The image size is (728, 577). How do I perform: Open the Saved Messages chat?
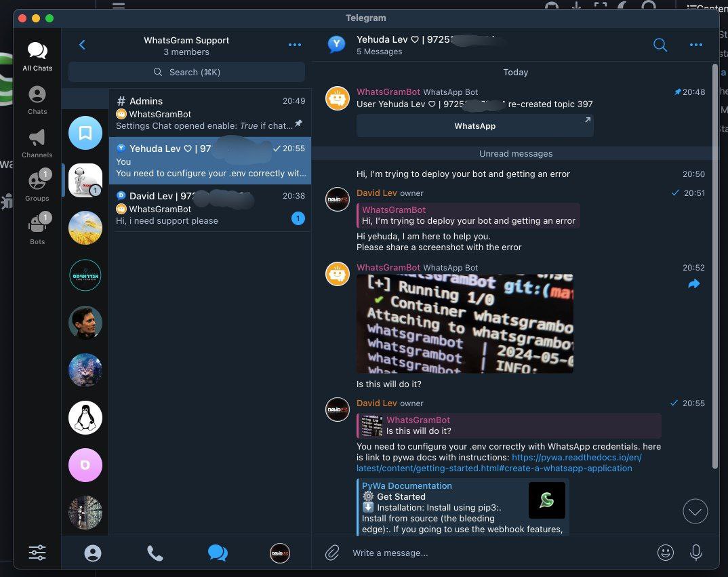coord(85,133)
